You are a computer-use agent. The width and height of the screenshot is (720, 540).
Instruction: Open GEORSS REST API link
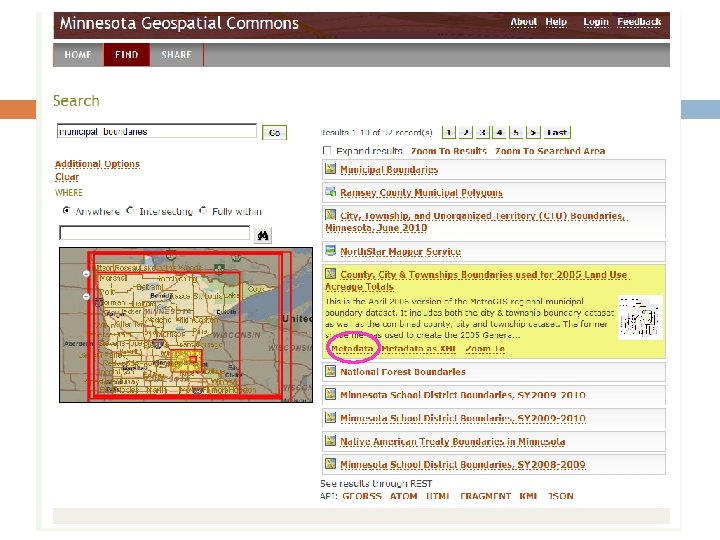pyautogui.click(x=362, y=496)
